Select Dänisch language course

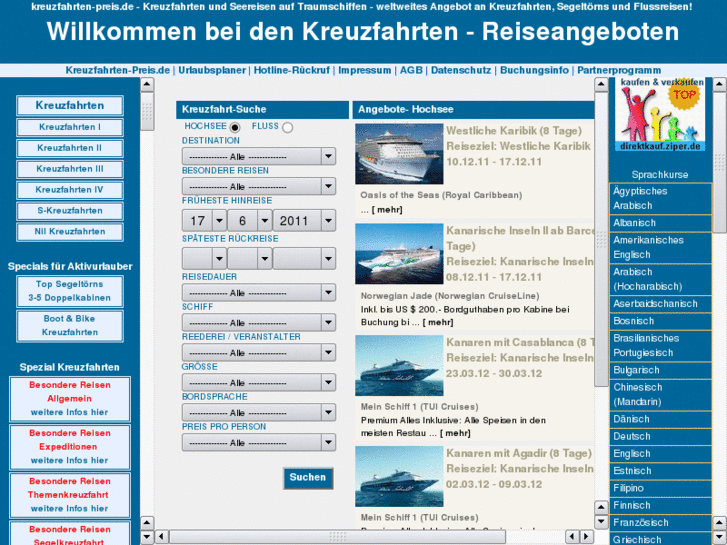660,419
